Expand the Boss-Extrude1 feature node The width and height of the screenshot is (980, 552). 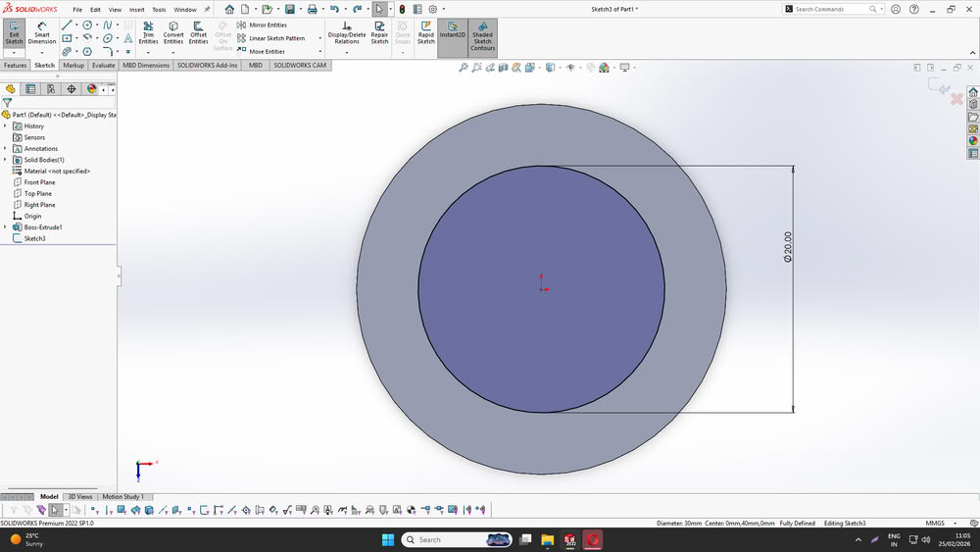[6, 227]
